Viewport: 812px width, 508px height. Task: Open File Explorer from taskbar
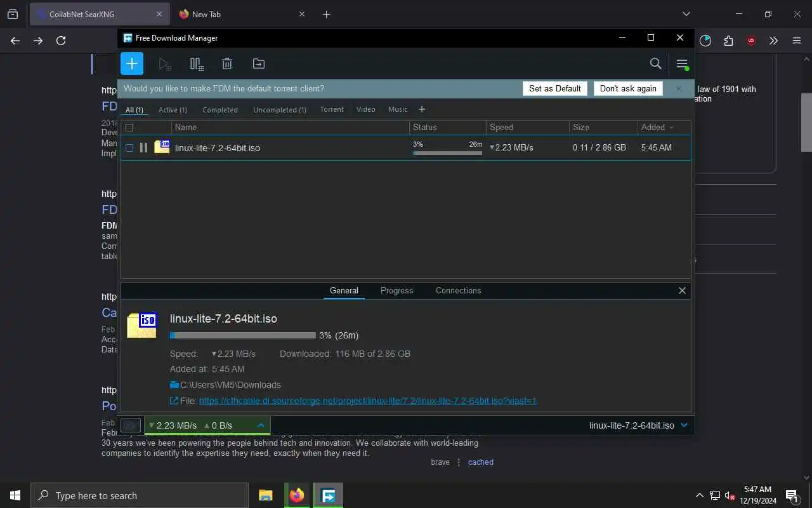tap(265, 495)
